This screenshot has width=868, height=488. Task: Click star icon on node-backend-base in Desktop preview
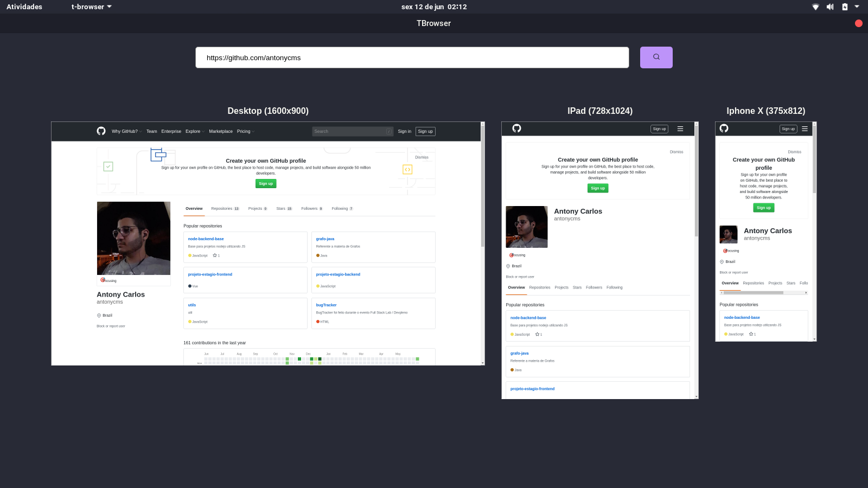tap(215, 255)
